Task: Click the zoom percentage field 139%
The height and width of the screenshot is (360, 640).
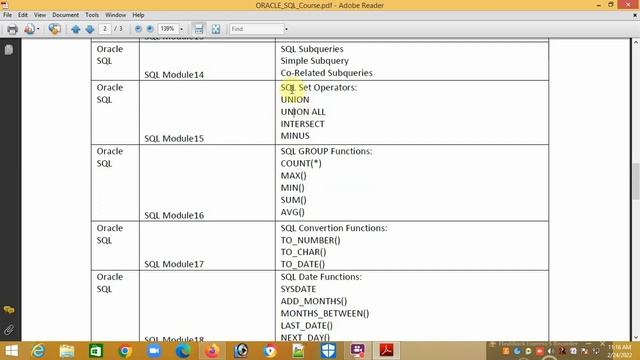Action: point(168,29)
